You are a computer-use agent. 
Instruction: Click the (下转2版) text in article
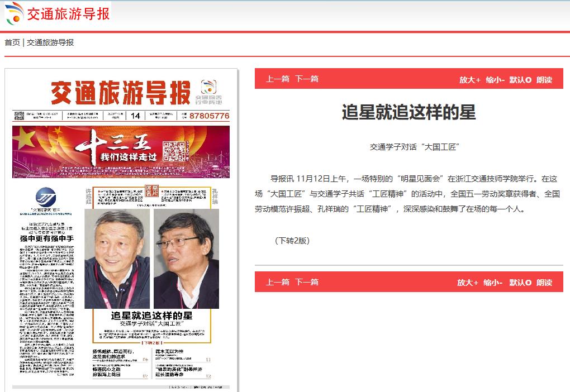[292, 241]
